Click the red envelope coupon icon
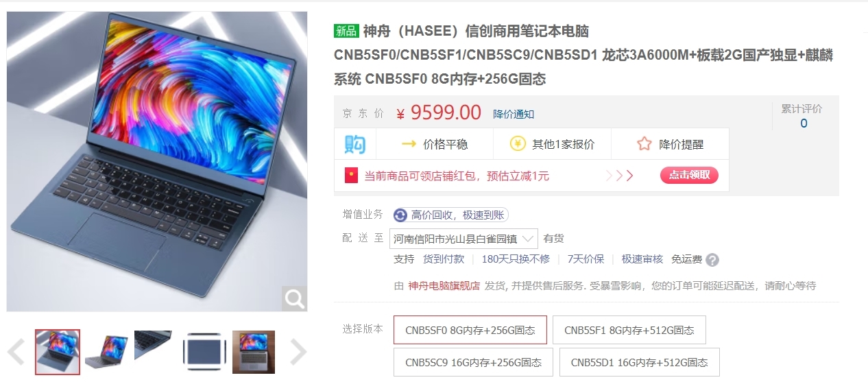The height and width of the screenshot is (382, 868). (x=351, y=176)
